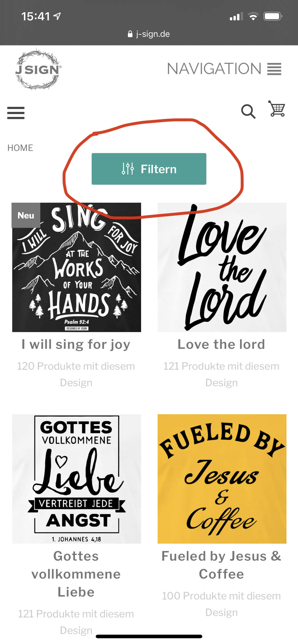Viewport: 298px width, 644px height.
Task: Open 'Gottes vollkommene Liebe' title link
Action: (76, 574)
